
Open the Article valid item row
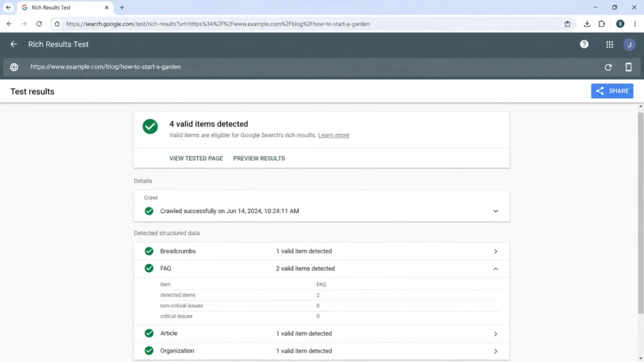[x=321, y=334]
